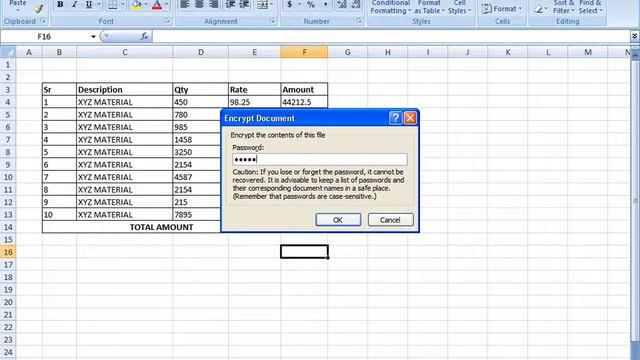Open Format as Table menu
This screenshot has width=640, height=360.
(x=429, y=7)
